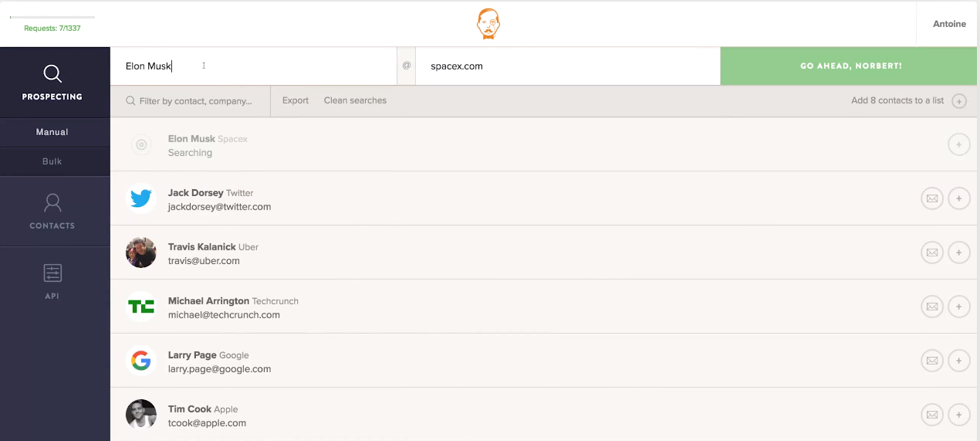Click jackdorsey@twitter.com email text
The image size is (980, 441).
tap(219, 207)
